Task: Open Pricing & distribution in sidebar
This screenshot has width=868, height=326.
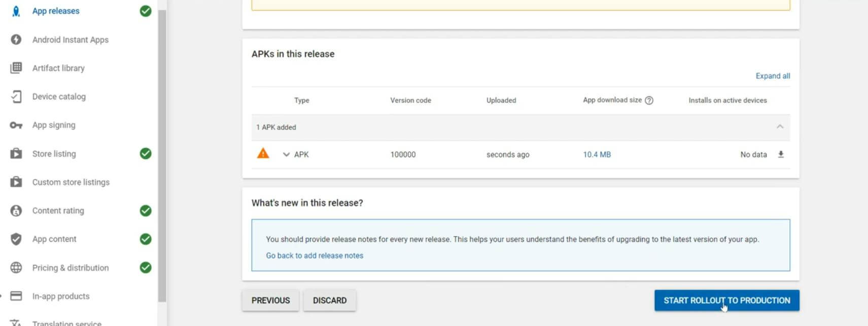Action: [x=71, y=268]
